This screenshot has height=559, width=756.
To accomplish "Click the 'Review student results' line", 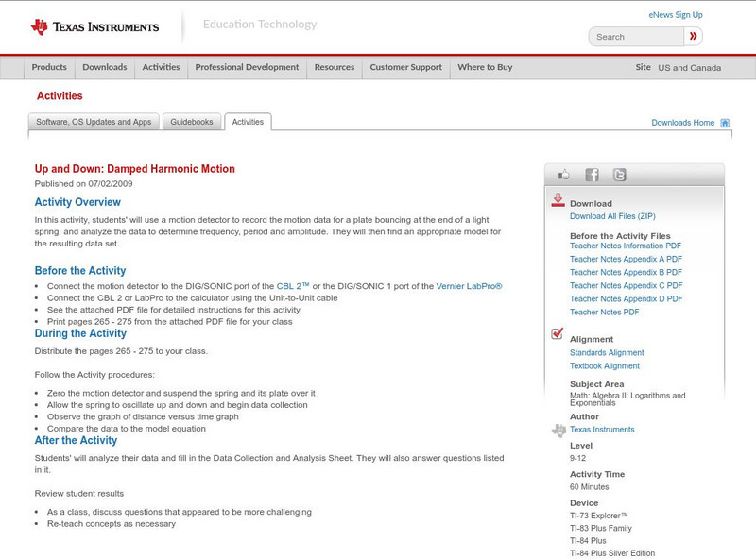I will coord(79,494).
